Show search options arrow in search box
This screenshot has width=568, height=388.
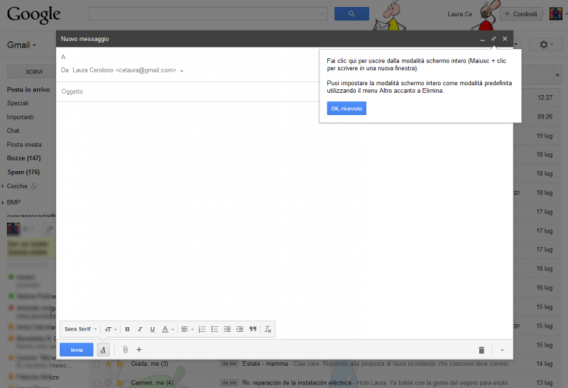pos(322,14)
